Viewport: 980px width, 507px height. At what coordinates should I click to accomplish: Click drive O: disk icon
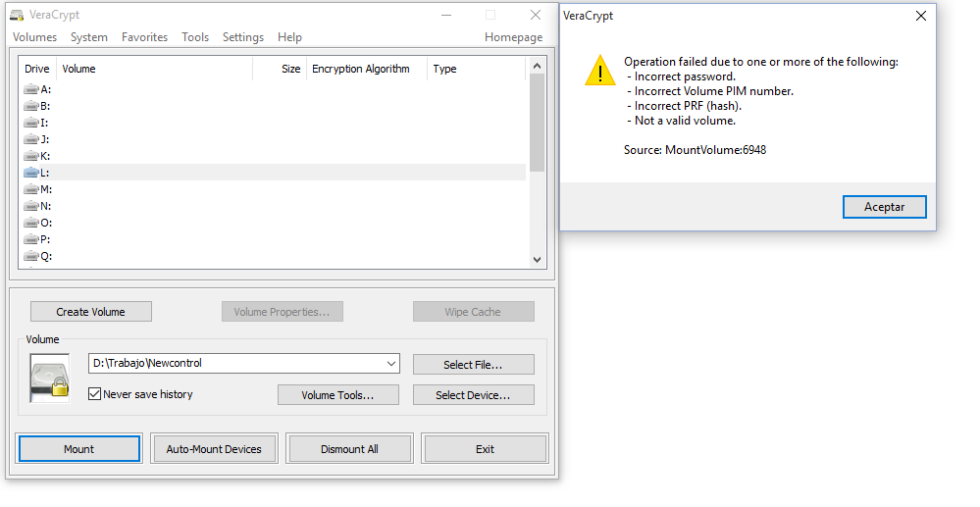[x=31, y=223]
